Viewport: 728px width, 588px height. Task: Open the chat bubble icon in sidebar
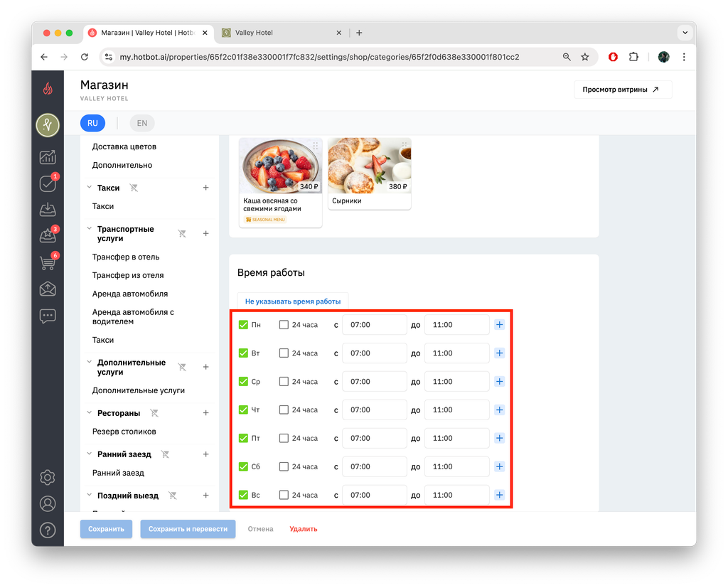48,316
